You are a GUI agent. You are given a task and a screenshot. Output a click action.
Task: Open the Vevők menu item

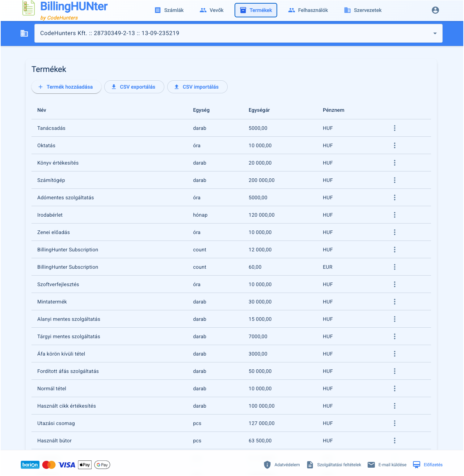[x=212, y=10]
